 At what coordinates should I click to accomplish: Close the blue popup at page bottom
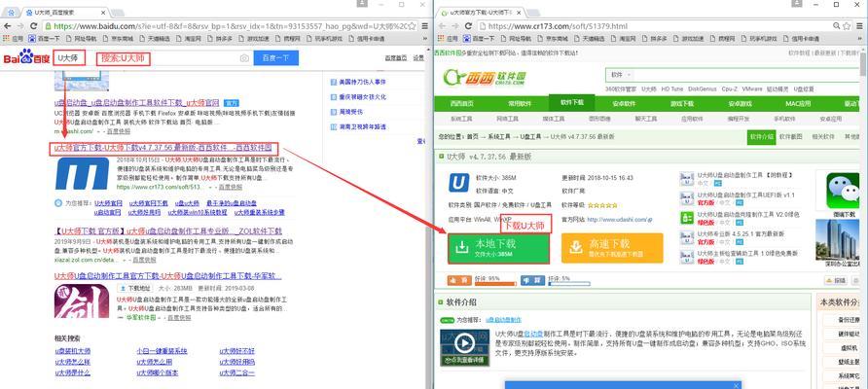(x=737, y=385)
